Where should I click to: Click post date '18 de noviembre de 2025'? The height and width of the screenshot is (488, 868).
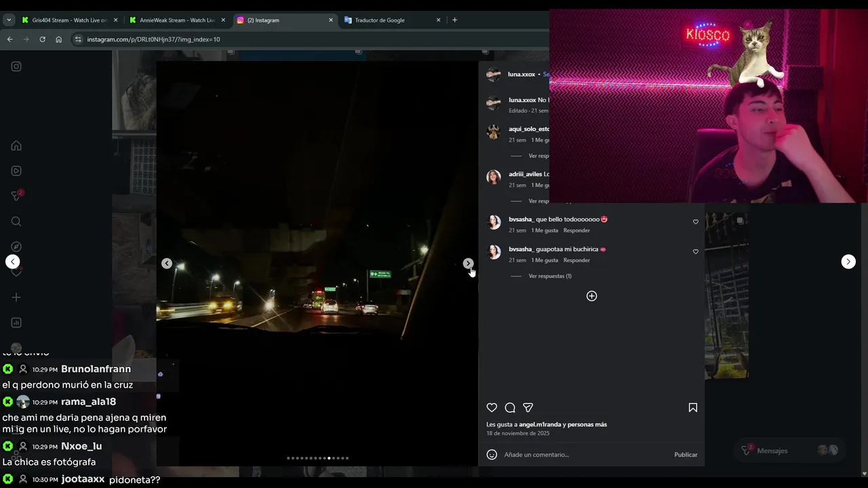pos(518,433)
